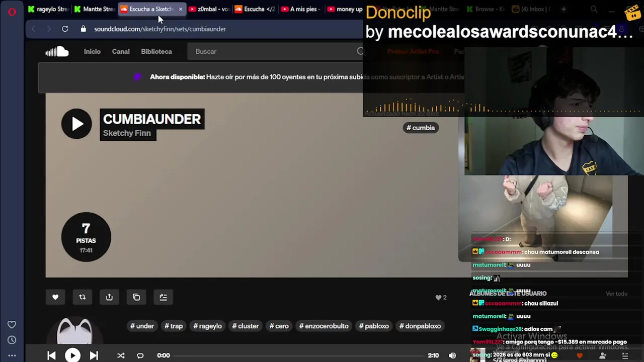Viewport: 644px width, 362px height.
Task: Click the CUMBIAUNDER playlist title
Action: click(152, 119)
